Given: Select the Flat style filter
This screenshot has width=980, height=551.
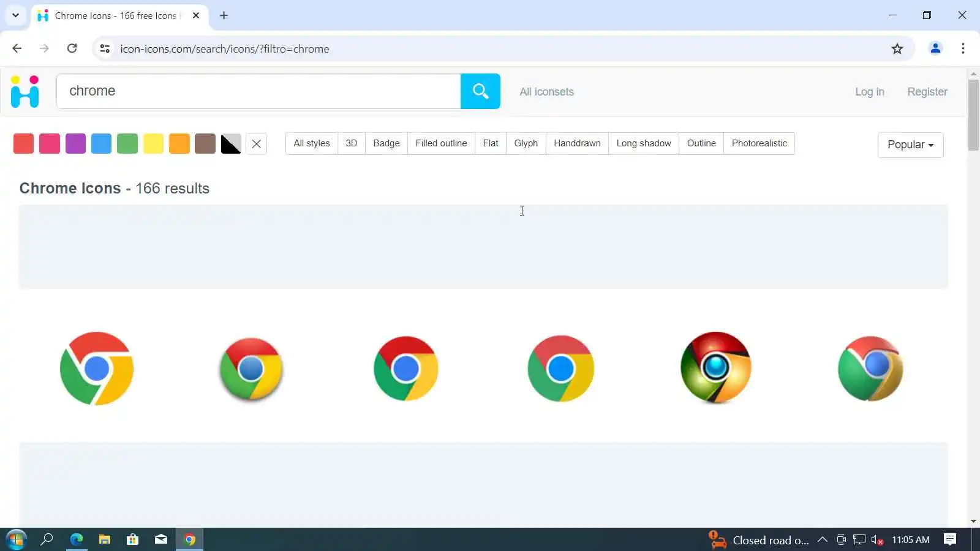Looking at the screenshot, I should 491,143.
